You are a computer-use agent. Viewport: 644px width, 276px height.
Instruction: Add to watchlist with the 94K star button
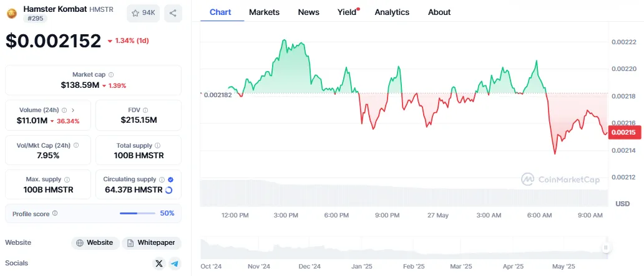[143, 12]
